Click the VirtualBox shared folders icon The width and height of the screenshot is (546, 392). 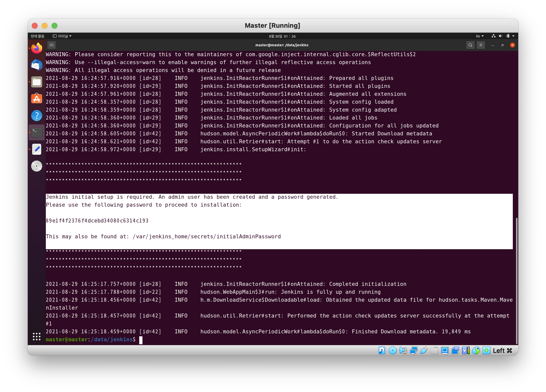tap(434, 350)
